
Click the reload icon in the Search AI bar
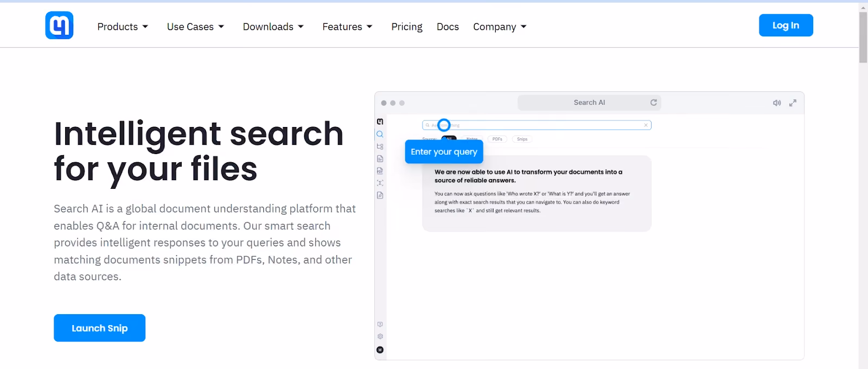tap(654, 103)
